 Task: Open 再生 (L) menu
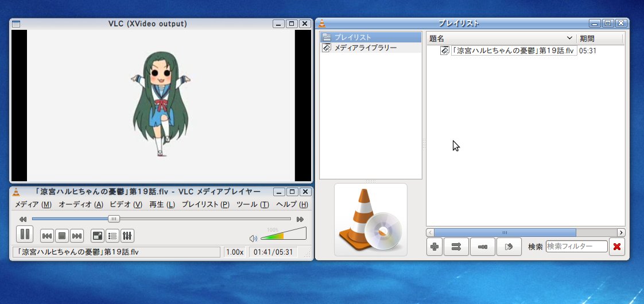click(162, 204)
